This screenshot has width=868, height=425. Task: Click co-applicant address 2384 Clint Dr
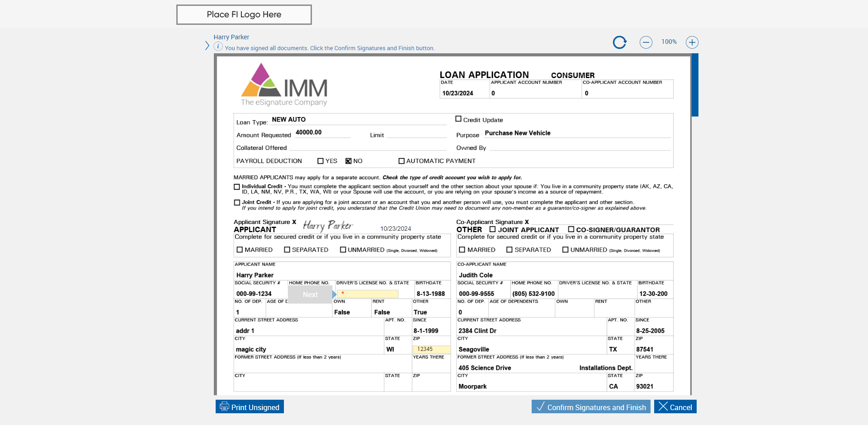point(477,331)
